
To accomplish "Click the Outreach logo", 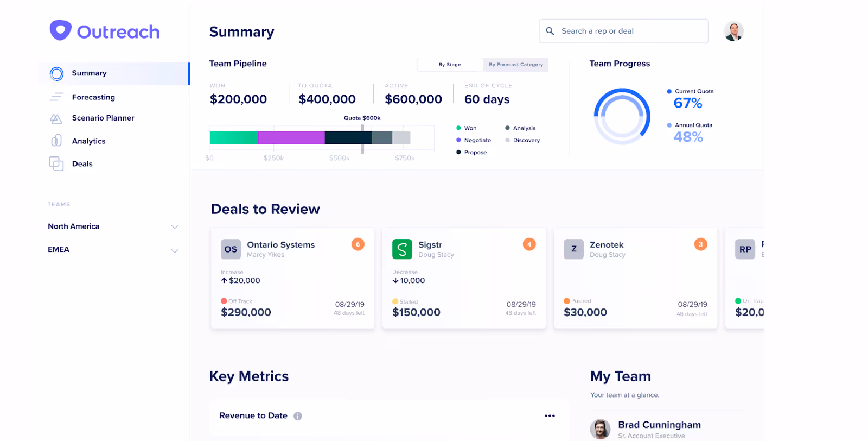I will (104, 31).
